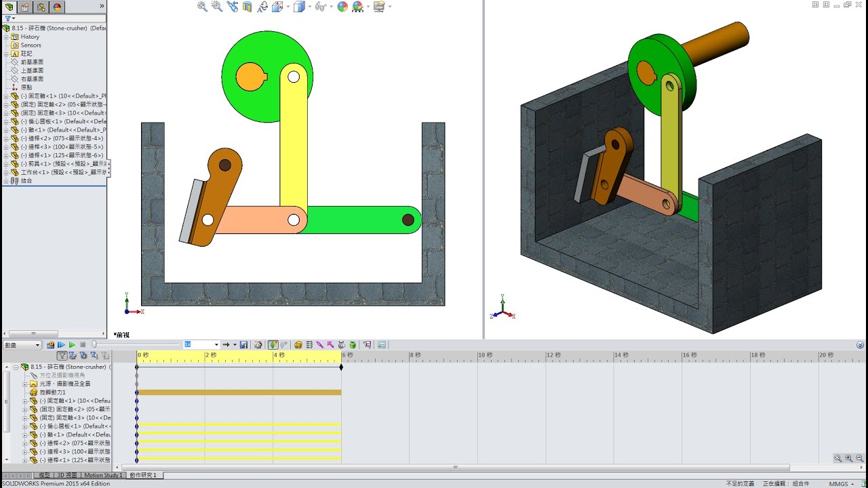The height and width of the screenshot is (488, 868).
Task: Select (固定) 固定軸<2> component in design tree
Action: point(58,104)
